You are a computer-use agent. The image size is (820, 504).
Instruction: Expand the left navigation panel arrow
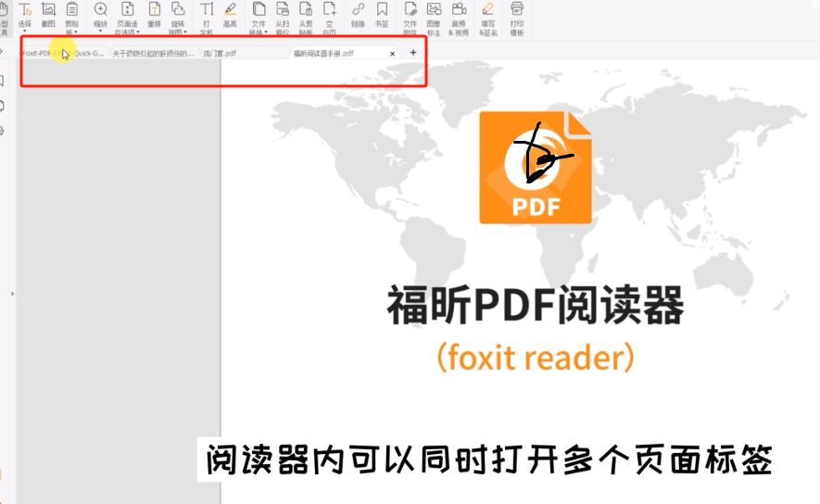(x=13, y=294)
